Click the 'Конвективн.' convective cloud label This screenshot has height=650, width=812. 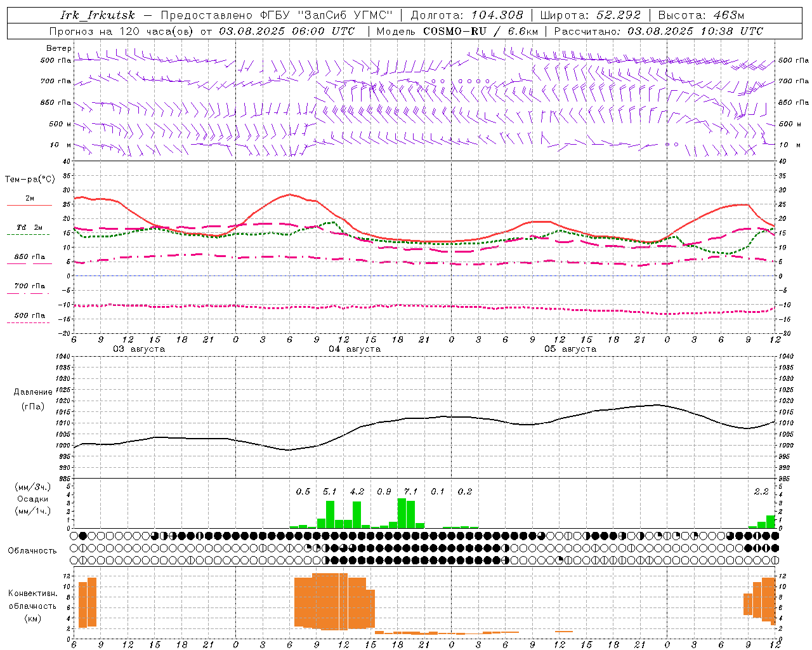pos(32,594)
